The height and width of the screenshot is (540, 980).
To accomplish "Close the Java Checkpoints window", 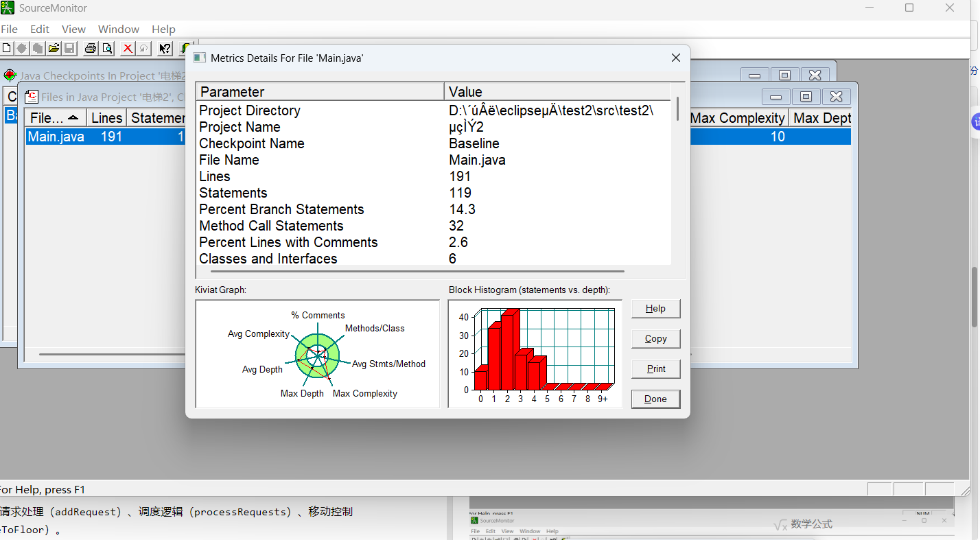I will click(815, 75).
